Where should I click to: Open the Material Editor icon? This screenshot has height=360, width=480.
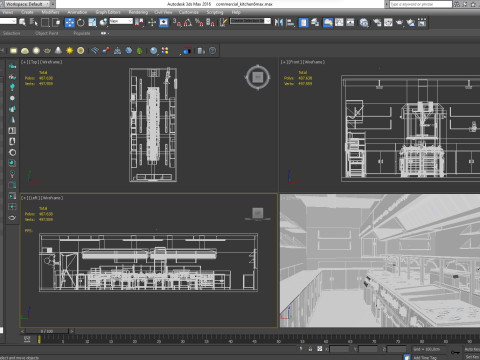point(364,22)
